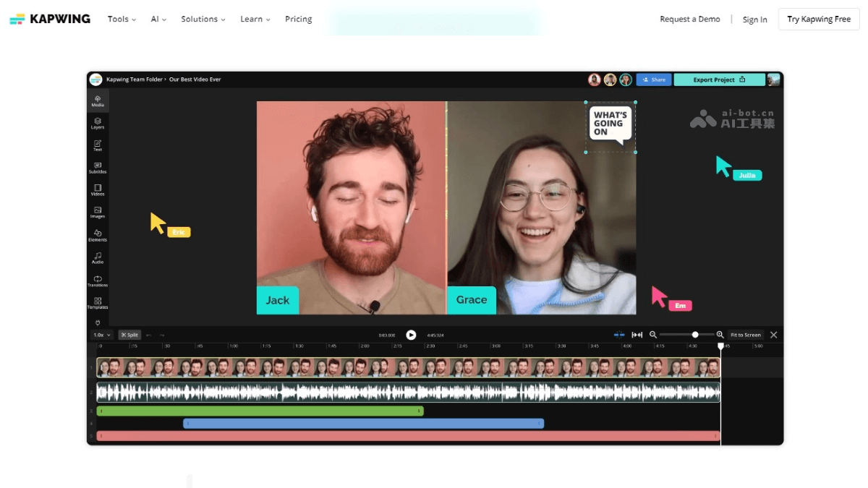Click the zoom-out magnifier on timeline
The width and height of the screenshot is (868, 488).
pyautogui.click(x=653, y=335)
